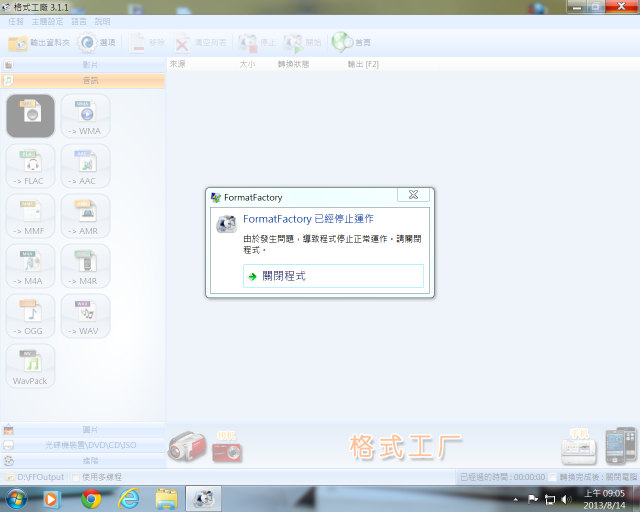Choose the -> OGG conversion icon
Screen dimensions: 640x512
pyautogui.click(x=30, y=316)
